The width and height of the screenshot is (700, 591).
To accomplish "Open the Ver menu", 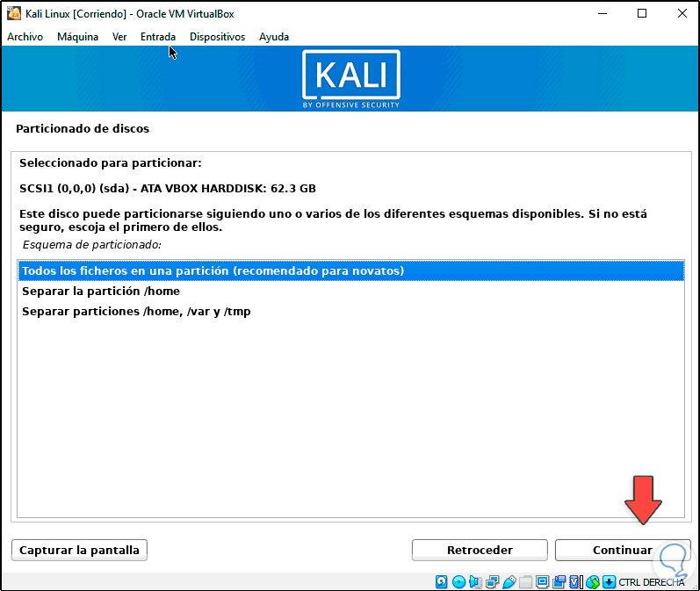I will pos(119,37).
